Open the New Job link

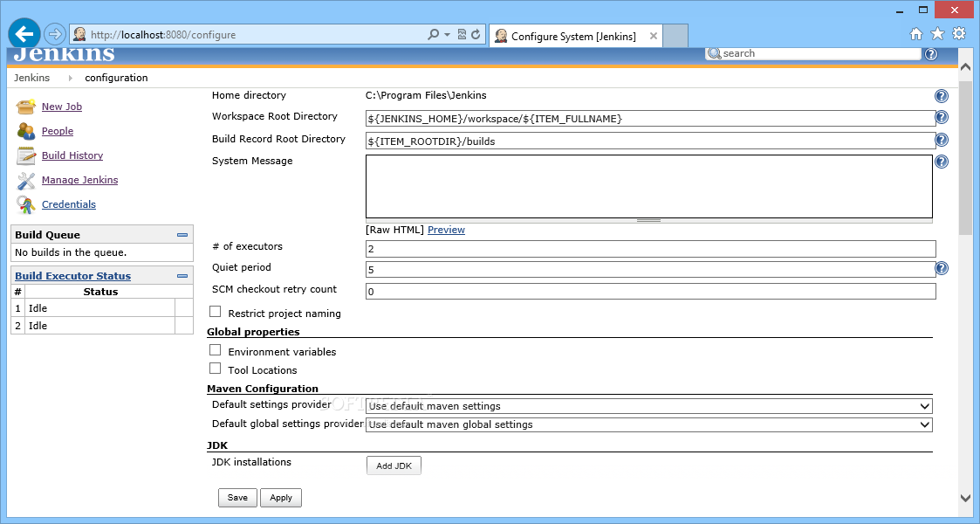(x=62, y=107)
